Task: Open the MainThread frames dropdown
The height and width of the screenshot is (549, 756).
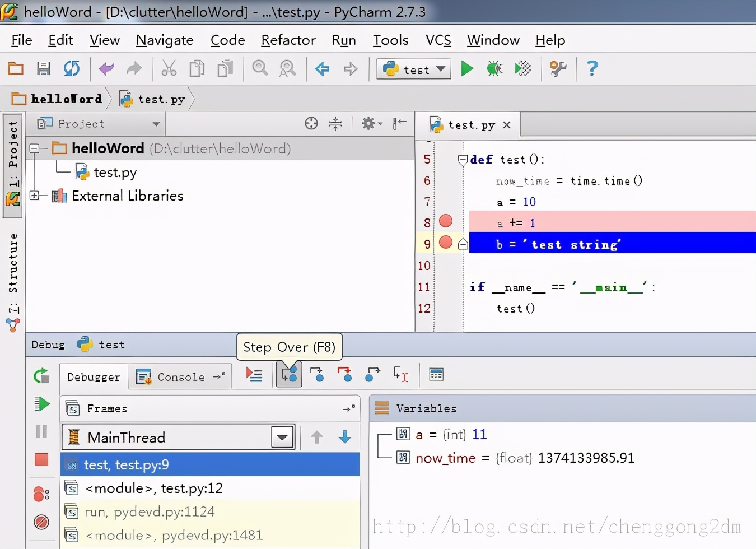Action: tap(282, 437)
